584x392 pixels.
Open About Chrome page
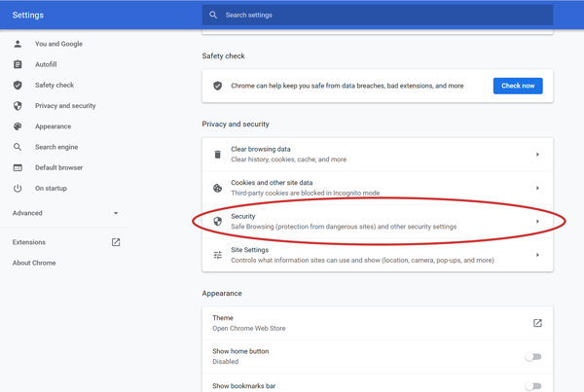point(34,263)
